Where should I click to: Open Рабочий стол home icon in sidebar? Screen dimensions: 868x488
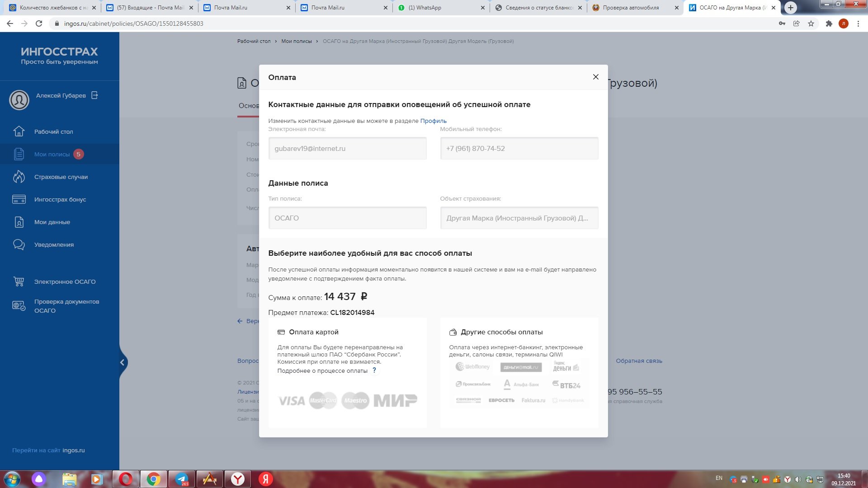coord(19,131)
